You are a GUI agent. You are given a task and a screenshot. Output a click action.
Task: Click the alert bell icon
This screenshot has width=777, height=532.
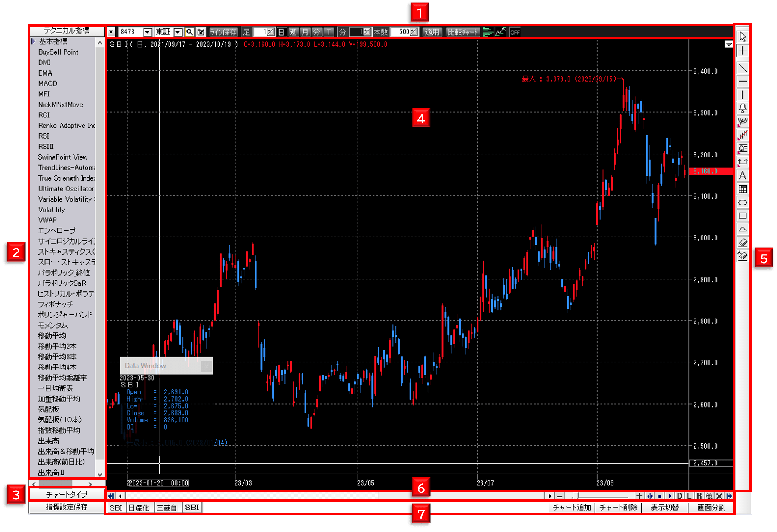[742, 108]
